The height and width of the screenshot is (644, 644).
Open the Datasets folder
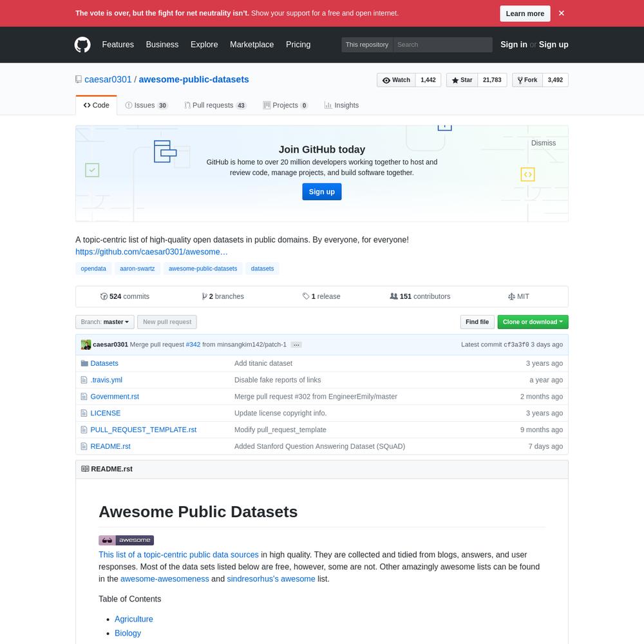pyautogui.click(x=104, y=363)
